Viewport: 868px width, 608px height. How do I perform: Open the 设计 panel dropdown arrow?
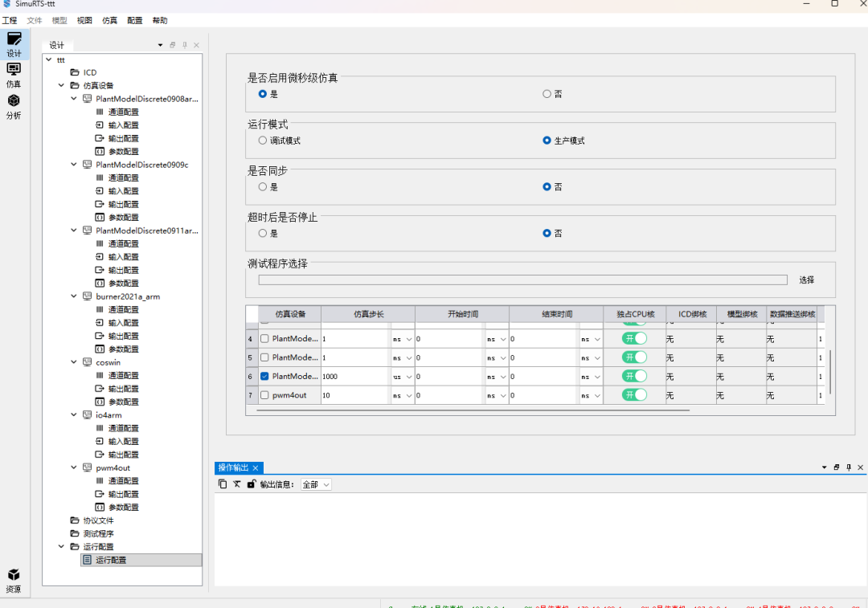[161, 45]
